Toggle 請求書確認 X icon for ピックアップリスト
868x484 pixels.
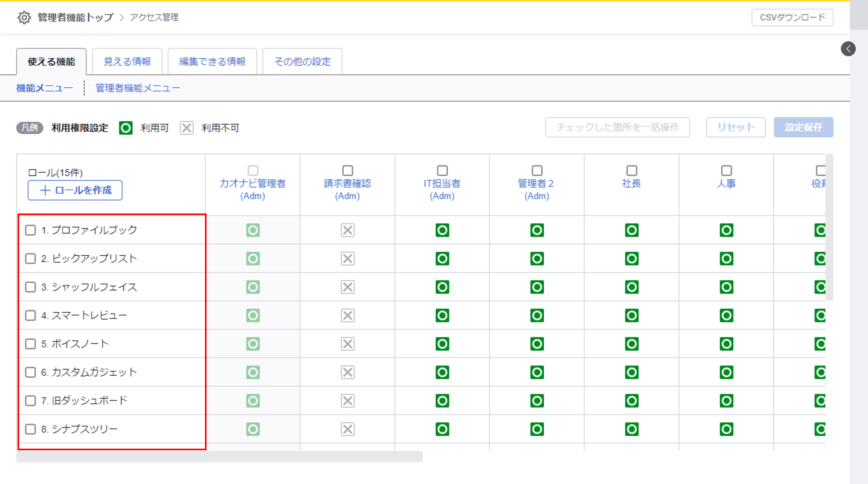click(x=347, y=258)
